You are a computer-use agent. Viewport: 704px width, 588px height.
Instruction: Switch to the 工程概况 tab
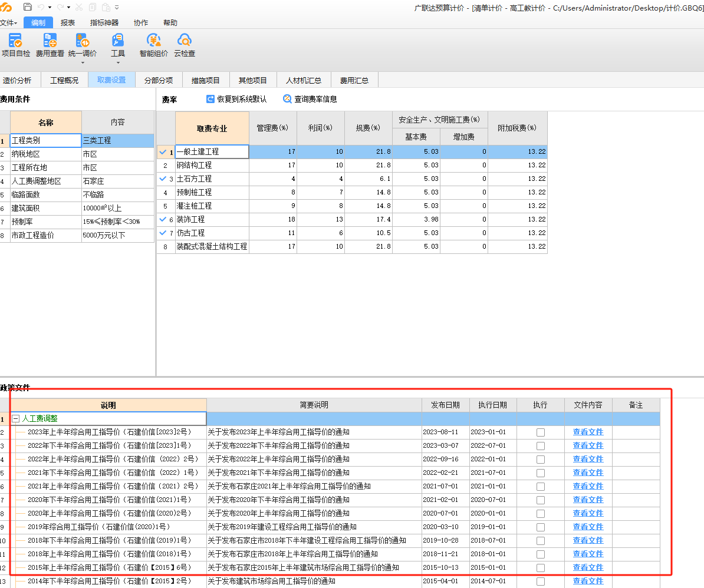pyautogui.click(x=64, y=80)
